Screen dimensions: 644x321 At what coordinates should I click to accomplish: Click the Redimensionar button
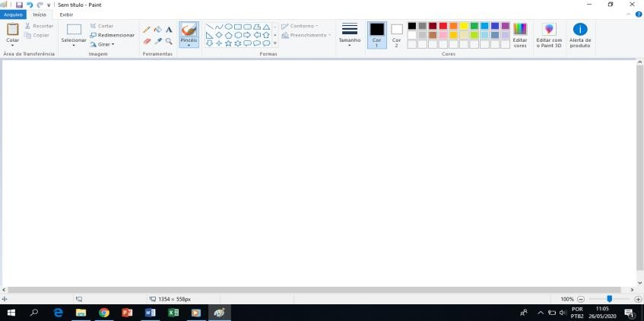click(x=112, y=35)
